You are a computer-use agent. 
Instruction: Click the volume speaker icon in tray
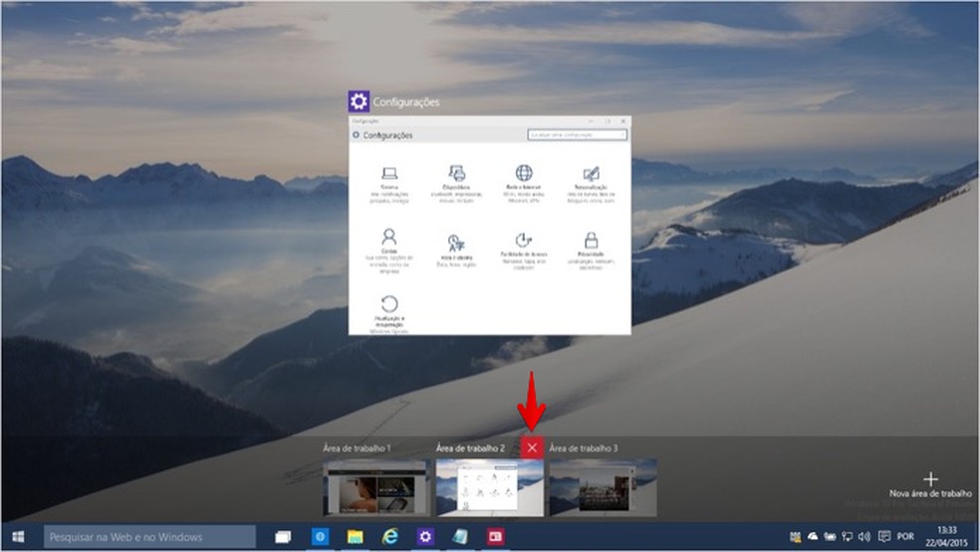(862, 537)
